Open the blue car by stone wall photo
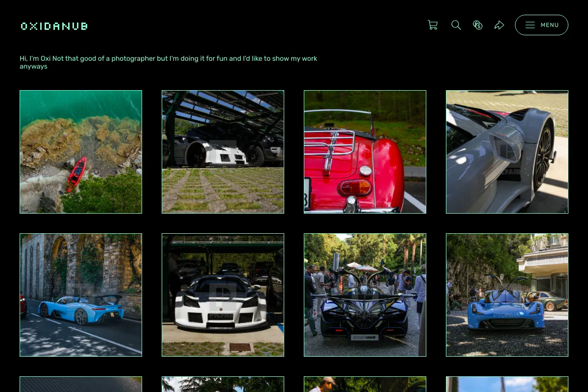The width and height of the screenshot is (588, 392). [81, 295]
